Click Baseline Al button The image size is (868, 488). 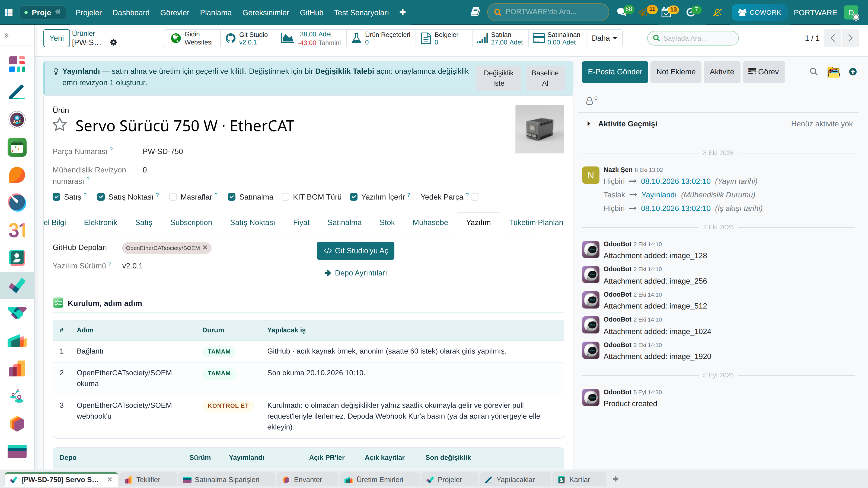click(545, 78)
